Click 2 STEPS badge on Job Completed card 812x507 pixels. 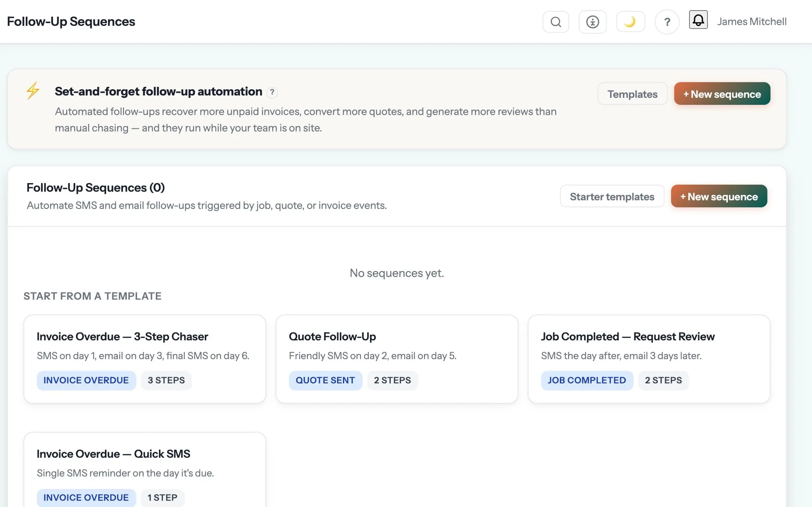pyautogui.click(x=663, y=380)
